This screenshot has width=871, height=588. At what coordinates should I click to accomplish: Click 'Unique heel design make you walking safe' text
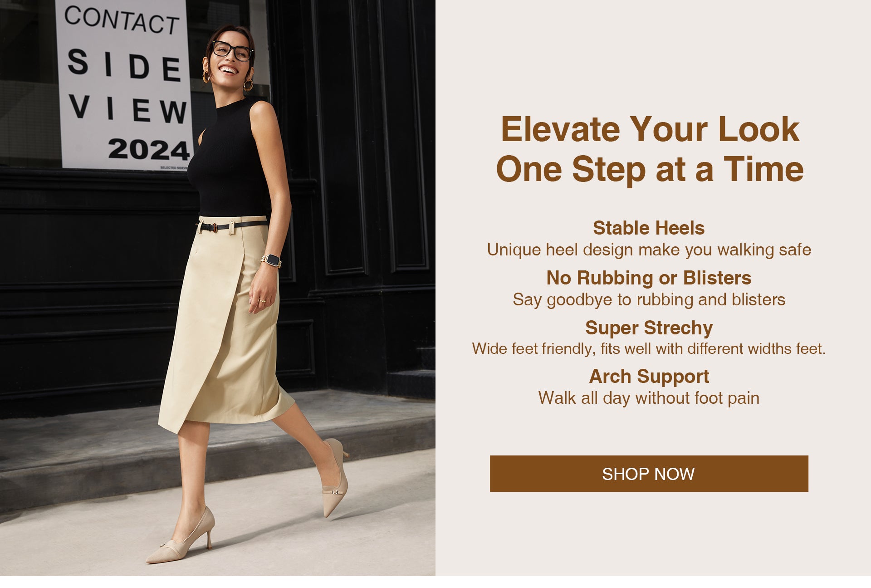(649, 250)
